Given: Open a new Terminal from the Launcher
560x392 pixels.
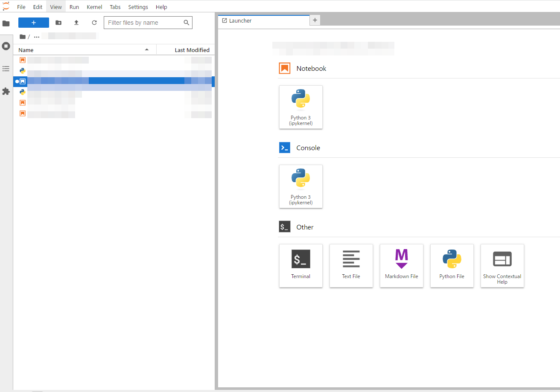Looking at the screenshot, I should coord(300,266).
